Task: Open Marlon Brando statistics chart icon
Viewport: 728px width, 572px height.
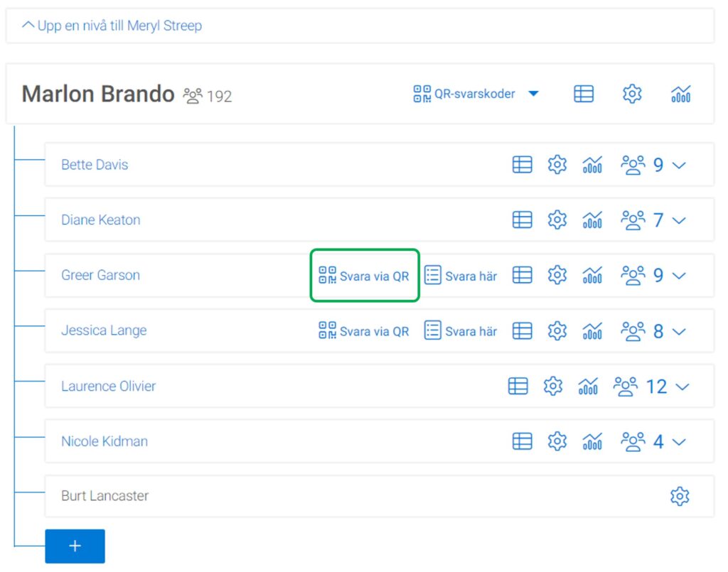Action: tap(680, 94)
